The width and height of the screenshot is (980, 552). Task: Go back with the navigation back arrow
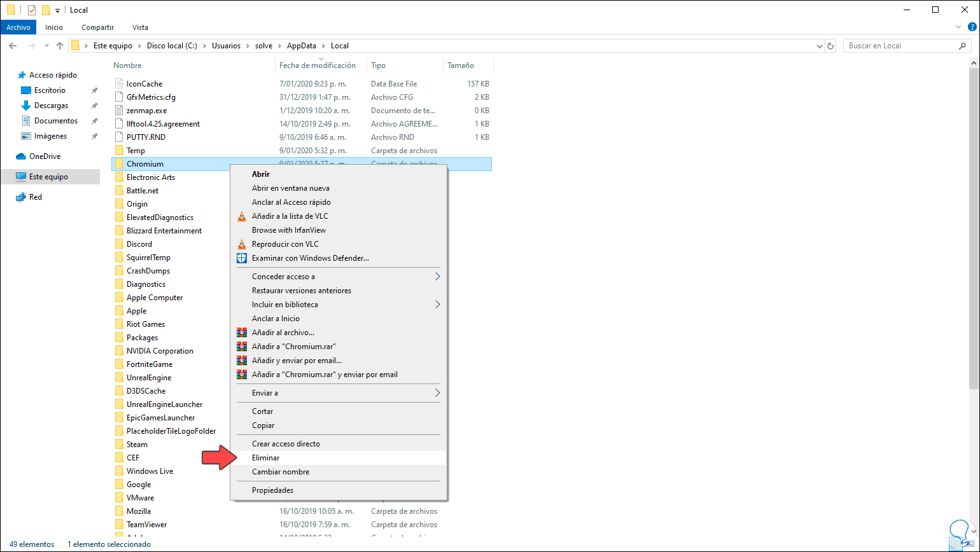click(13, 46)
